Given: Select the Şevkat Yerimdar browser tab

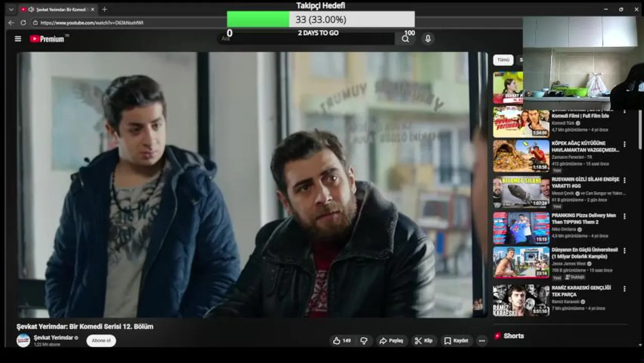Looking at the screenshot, I should point(57,9).
